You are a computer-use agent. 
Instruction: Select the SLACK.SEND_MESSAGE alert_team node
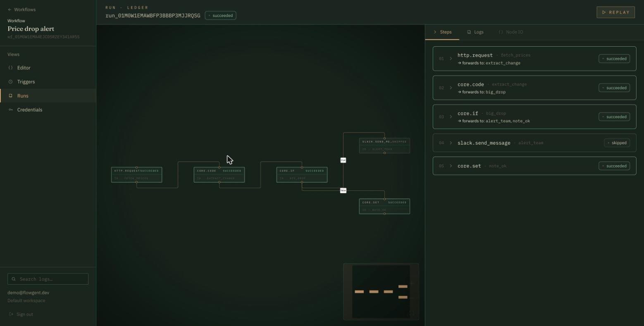pyautogui.click(x=384, y=145)
